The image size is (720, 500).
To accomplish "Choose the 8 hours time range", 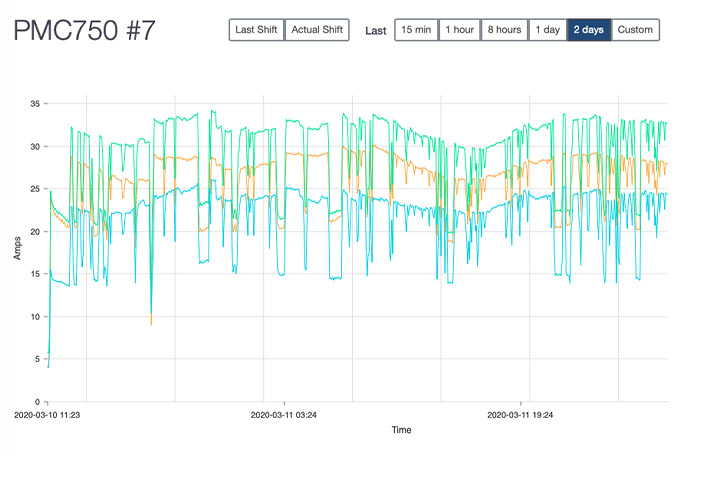I will (x=504, y=30).
